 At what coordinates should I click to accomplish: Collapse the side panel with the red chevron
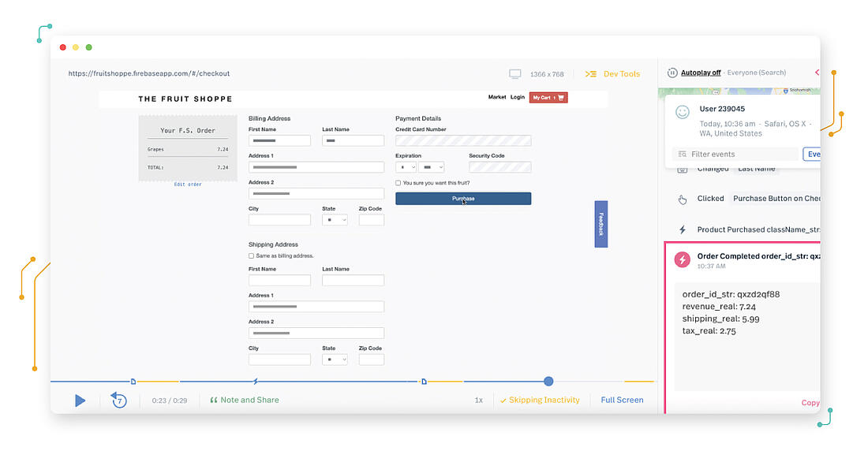(817, 73)
